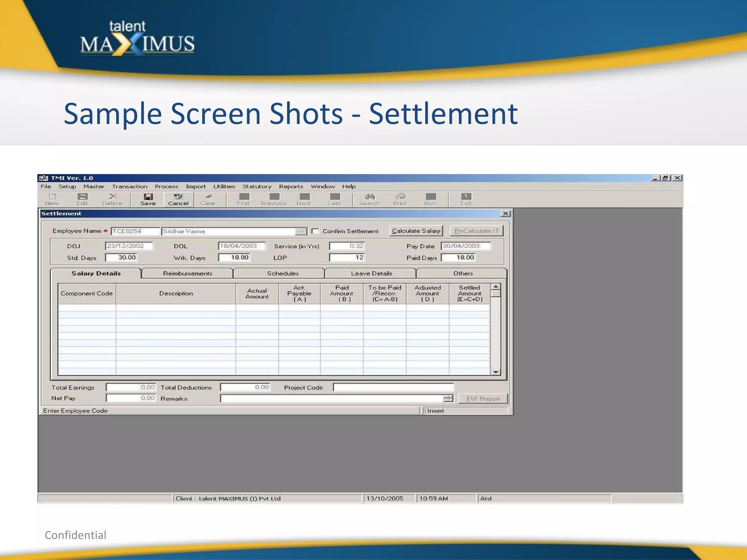Cancel the current entry via toolbar
This screenshot has height=560, width=747.
(x=178, y=199)
